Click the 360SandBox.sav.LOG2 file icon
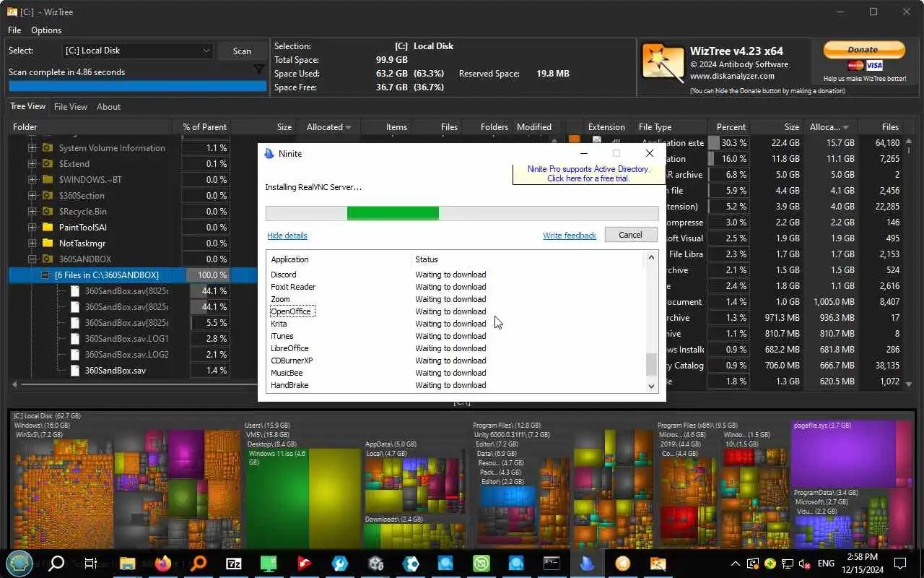The width and height of the screenshot is (924, 578). tap(75, 354)
